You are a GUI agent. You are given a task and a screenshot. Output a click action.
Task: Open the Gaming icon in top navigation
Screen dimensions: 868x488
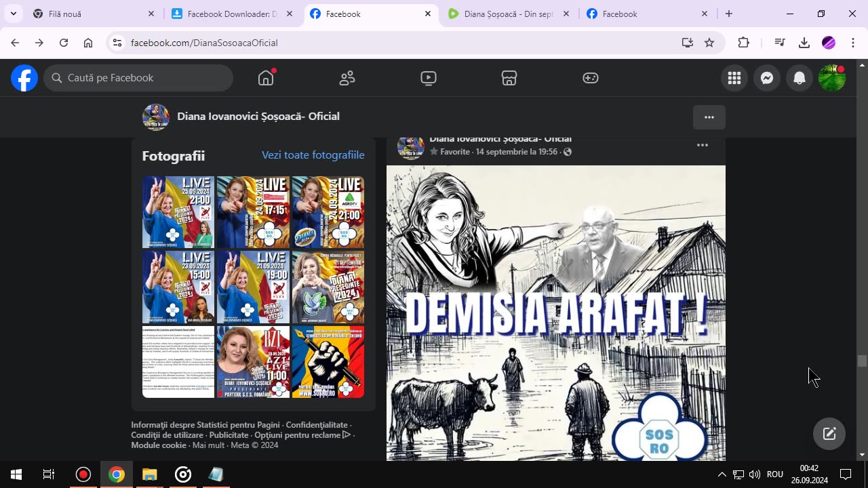click(x=591, y=78)
